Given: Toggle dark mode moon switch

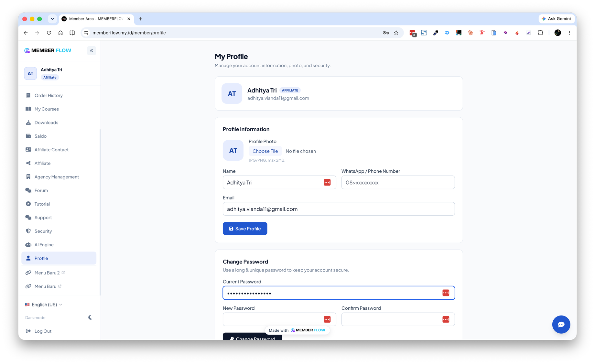Looking at the screenshot, I should 90,317.
